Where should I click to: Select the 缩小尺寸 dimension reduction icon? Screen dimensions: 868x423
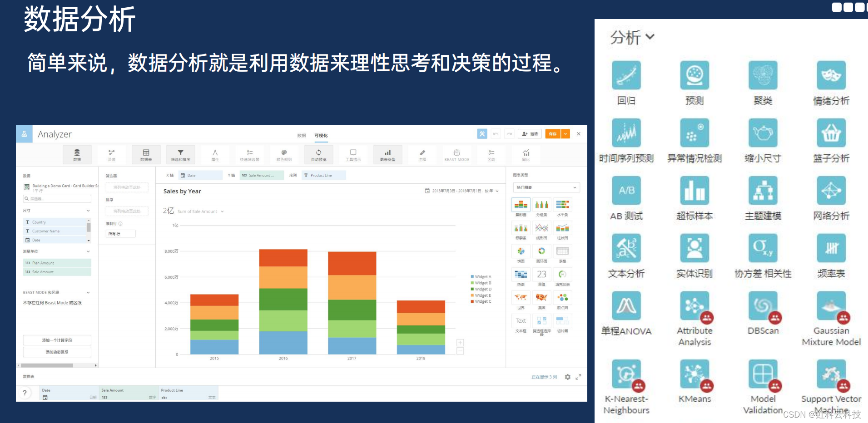click(x=763, y=133)
